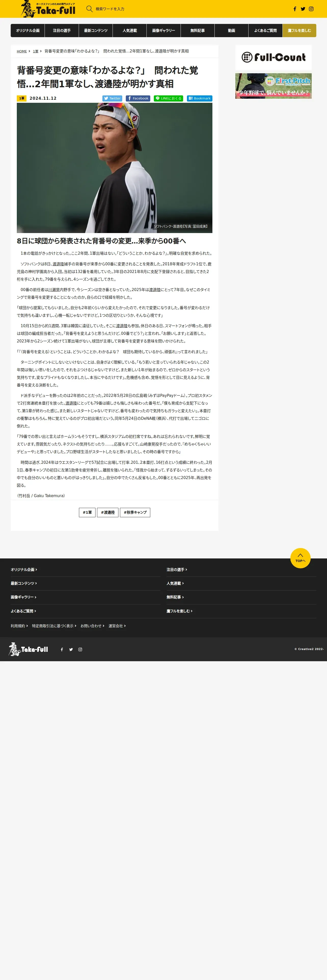Open オリジナル企画 in the top navigation bar
327x980 pixels.
click(x=28, y=31)
